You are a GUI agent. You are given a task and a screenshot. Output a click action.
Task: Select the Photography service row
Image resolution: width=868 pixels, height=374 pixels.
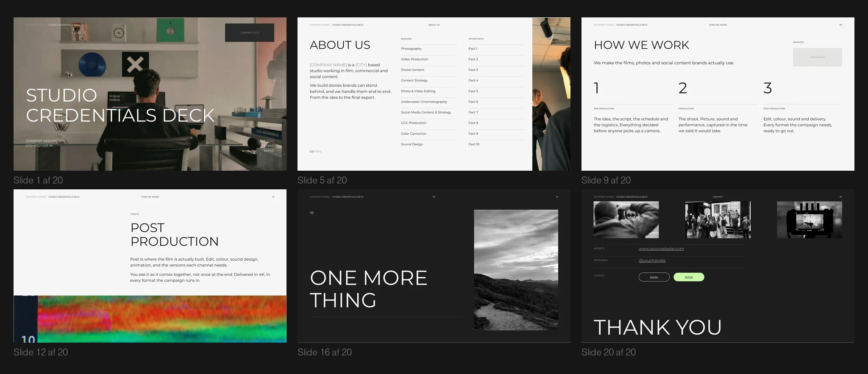(x=429, y=49)
